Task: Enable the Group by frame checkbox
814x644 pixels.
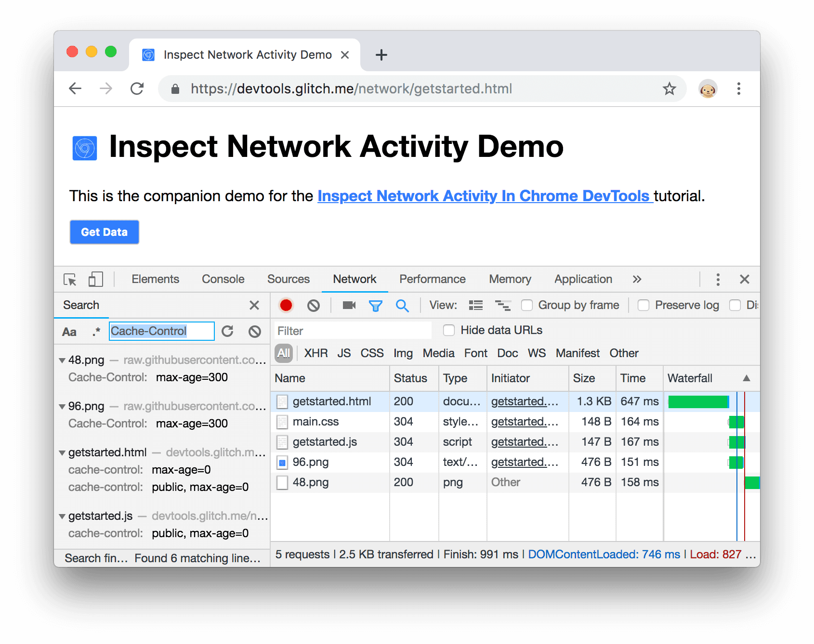Action: [x=527, y=305]
